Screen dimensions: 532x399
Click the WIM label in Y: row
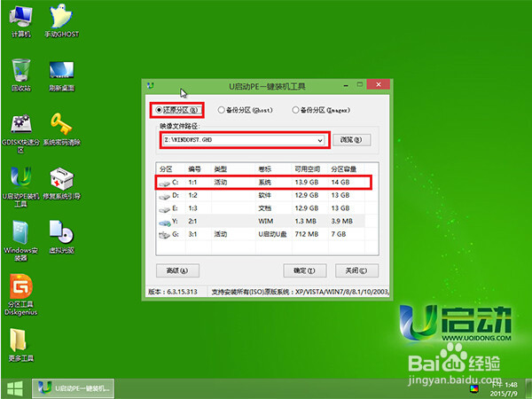click(266, 221)
